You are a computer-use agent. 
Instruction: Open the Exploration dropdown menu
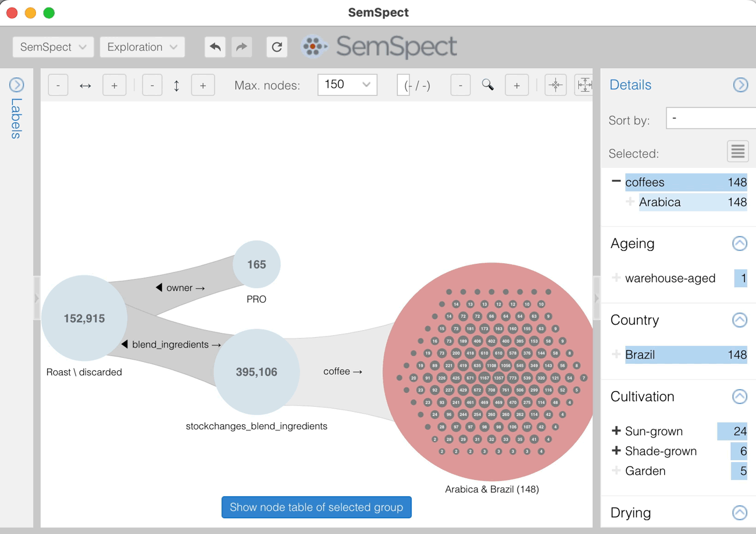[x=142, y=47]
